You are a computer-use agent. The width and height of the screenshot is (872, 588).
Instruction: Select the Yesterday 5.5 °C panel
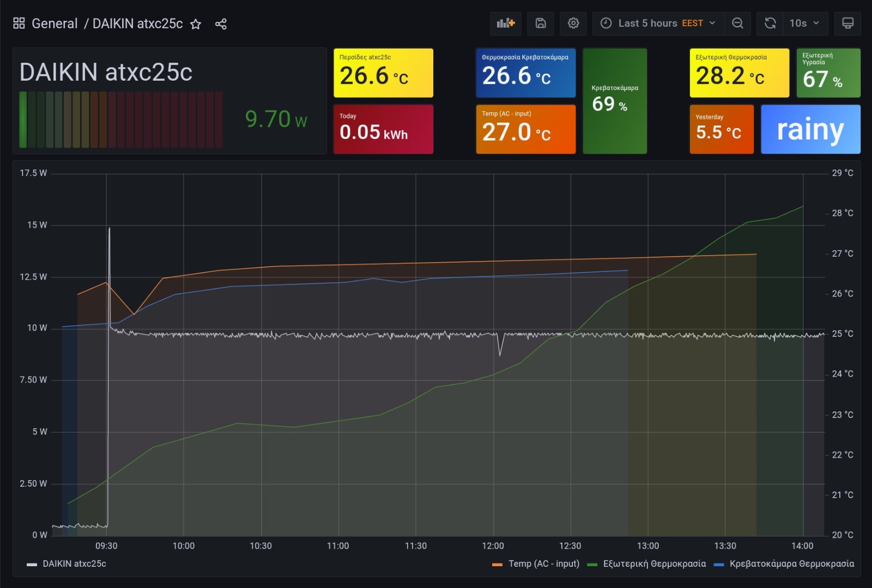(722, 129)
